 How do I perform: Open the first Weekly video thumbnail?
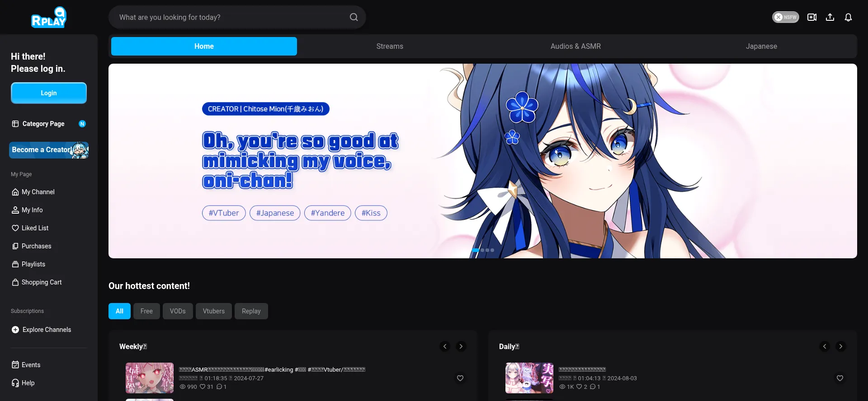coord(150,378)
